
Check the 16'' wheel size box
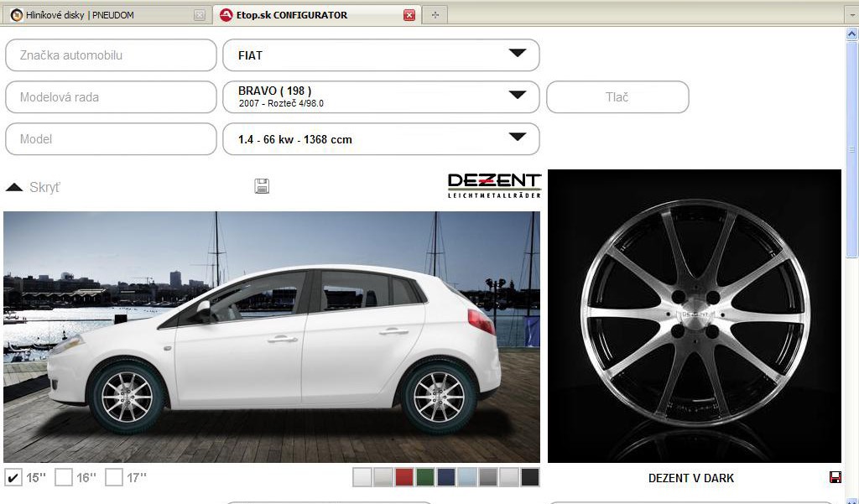click(64, 477)
